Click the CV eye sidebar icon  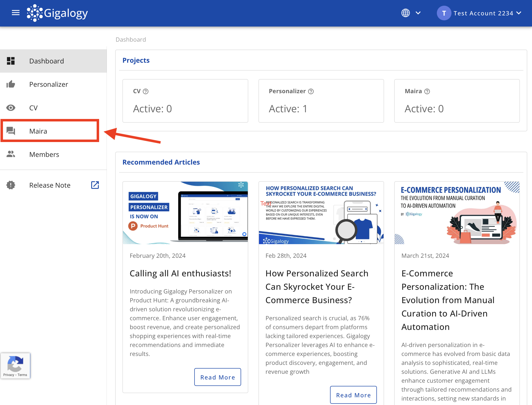(11, 108)
